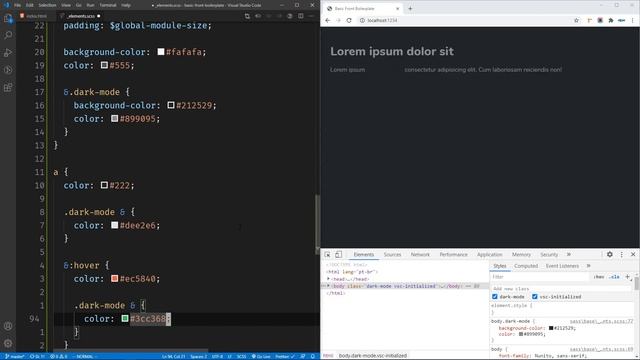
Task: Click the Add new class input
Action: pos(561,289)
